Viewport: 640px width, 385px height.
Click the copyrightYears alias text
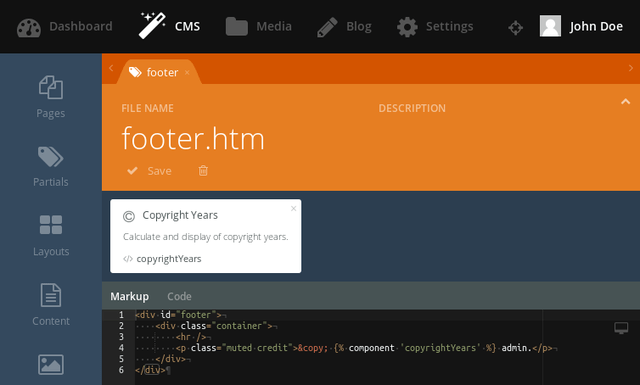tap(169, 259)
